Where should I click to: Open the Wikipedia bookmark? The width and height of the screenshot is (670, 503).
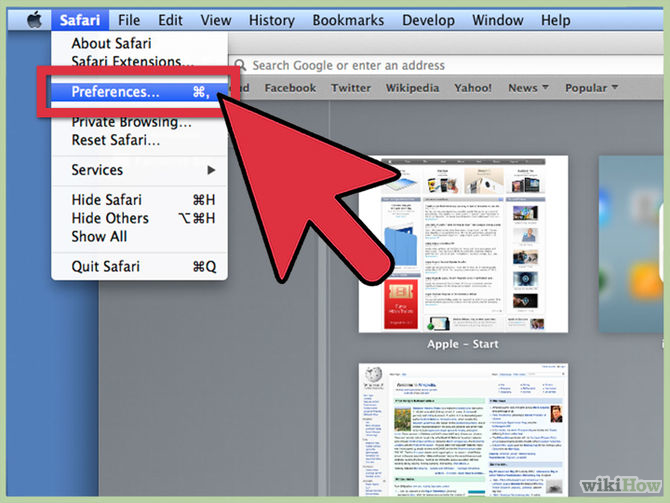(412, 88)
